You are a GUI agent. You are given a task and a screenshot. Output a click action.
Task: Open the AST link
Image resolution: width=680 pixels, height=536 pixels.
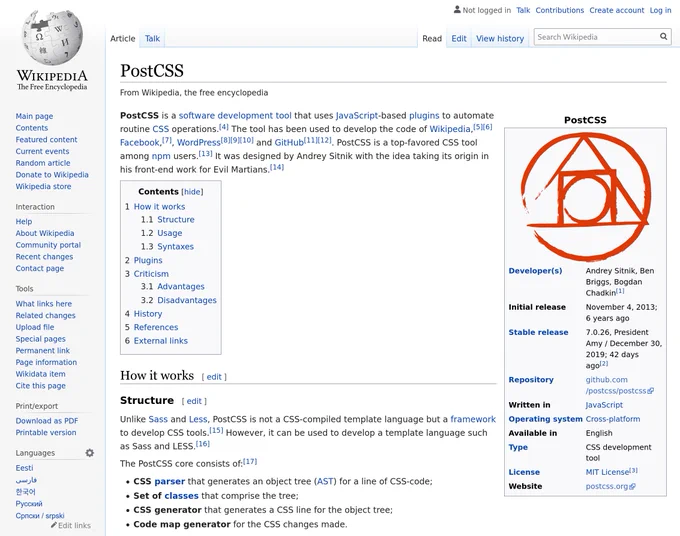point(325,482)
